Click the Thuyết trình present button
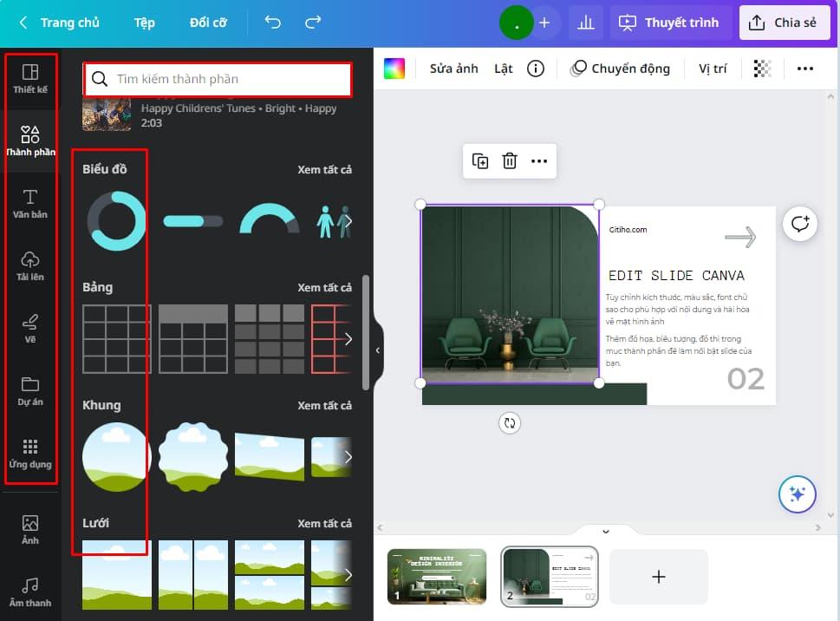Screen dimensions: 840x621 669,23
